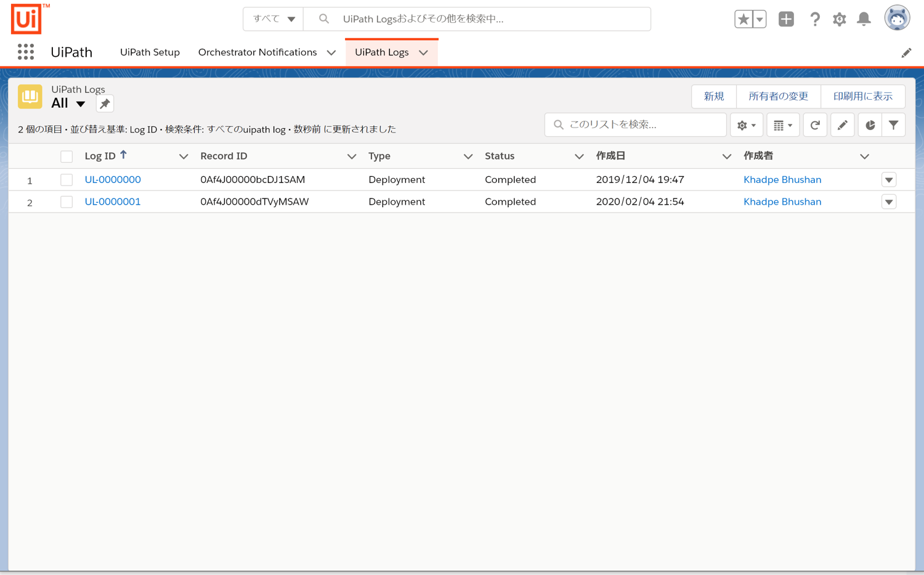
Task: Sort by the Type column header
Action: click(x=379, y=156)
